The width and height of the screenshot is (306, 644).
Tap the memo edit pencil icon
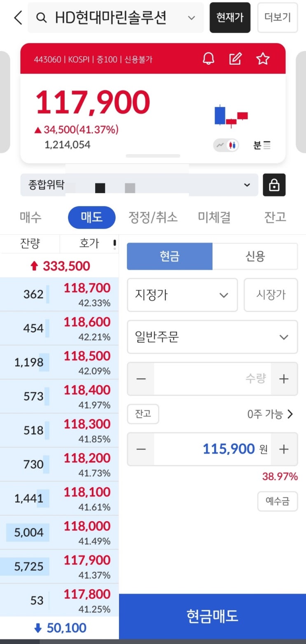coord(235,59)
